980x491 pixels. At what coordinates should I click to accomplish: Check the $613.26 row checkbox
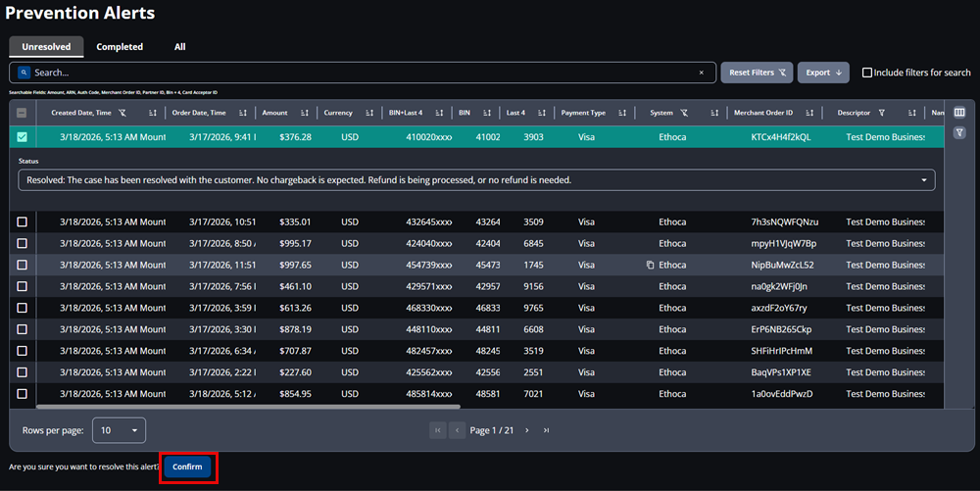coord(22,308)
